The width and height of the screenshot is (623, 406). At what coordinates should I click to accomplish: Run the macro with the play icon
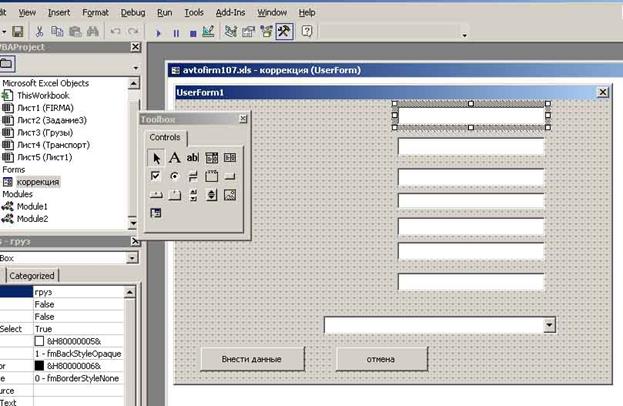[x=159, y=33]
